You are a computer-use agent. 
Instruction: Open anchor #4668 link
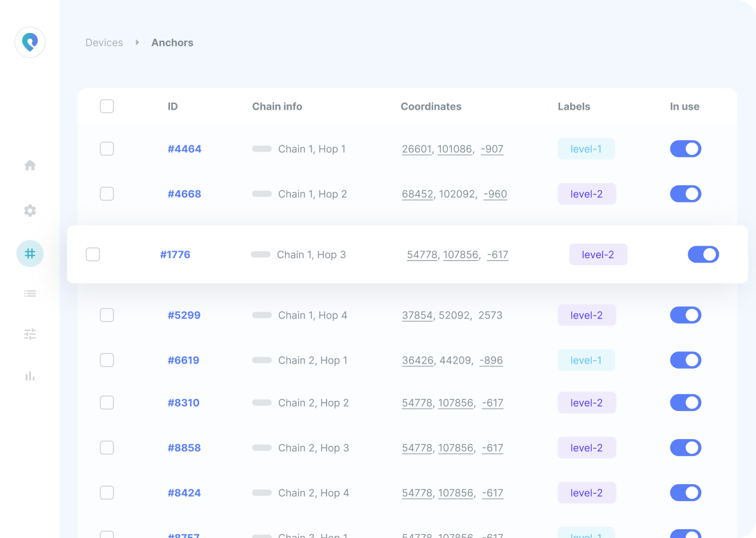pos(184,194)
